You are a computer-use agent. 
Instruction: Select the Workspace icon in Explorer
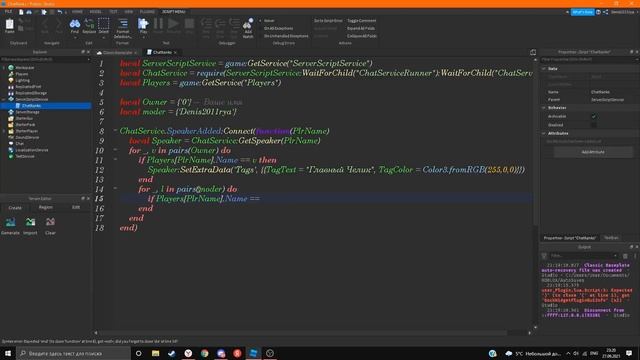tap(11, 68)
